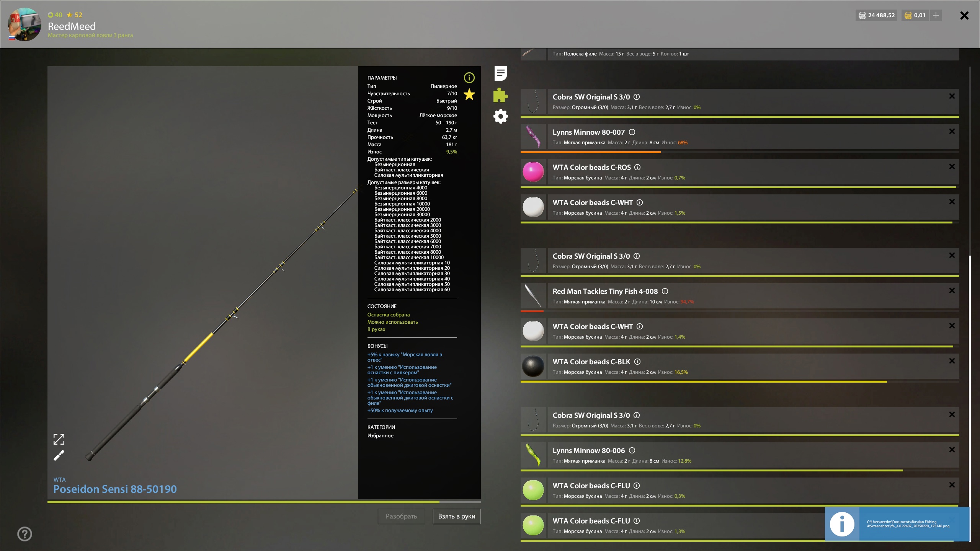Click the Износ 9,5% value
The image size is (980, 551).
pos(451,152)
